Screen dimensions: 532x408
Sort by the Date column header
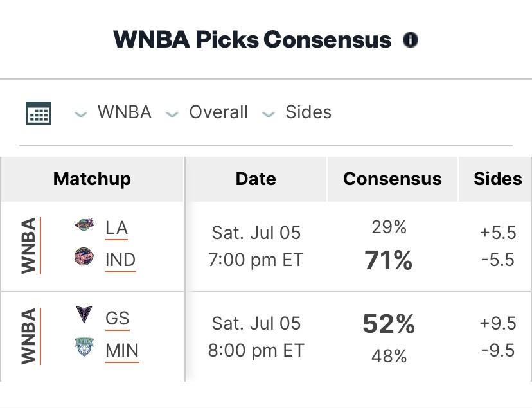(256, 179)
